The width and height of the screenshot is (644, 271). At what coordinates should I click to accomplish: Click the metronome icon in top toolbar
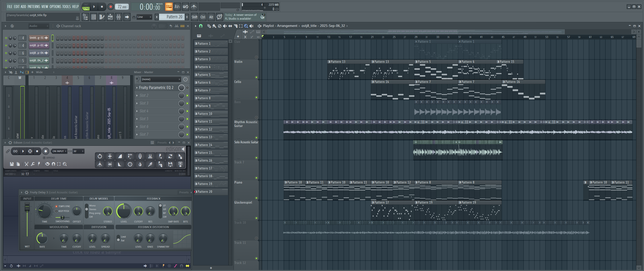tap(194, 7)
